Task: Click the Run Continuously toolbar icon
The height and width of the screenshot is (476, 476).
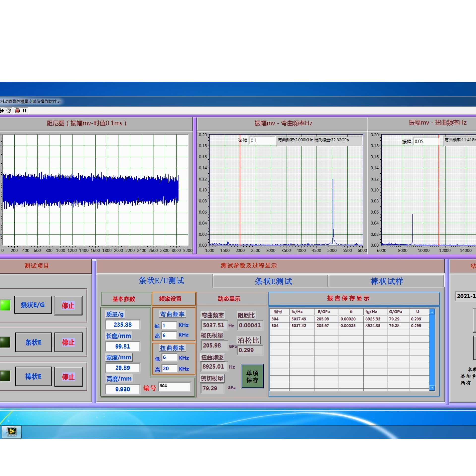Action: tap(9, 111)
